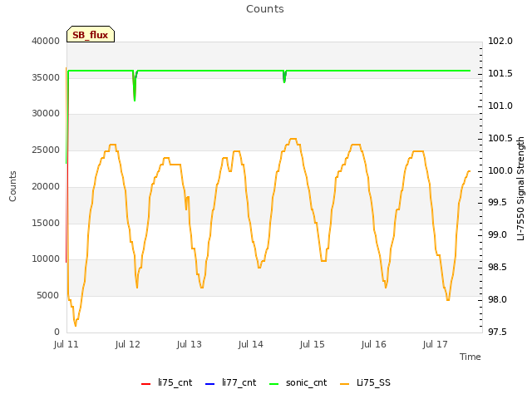
Task: Click the Jul 13 tick label
Action: click(190, 344)
